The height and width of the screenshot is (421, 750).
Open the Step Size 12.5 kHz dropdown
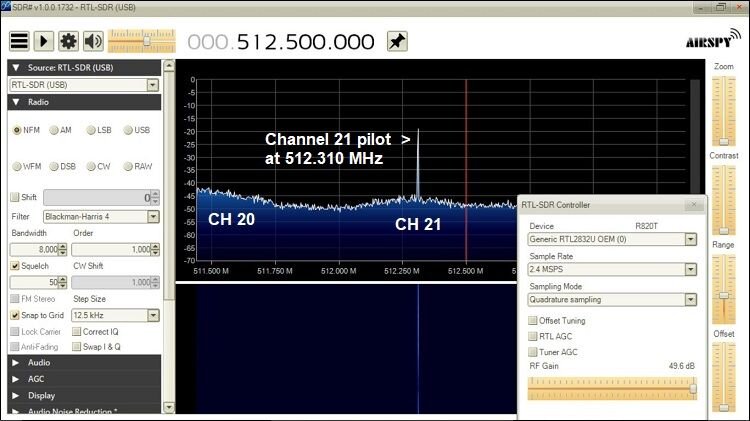coord(153,315)
